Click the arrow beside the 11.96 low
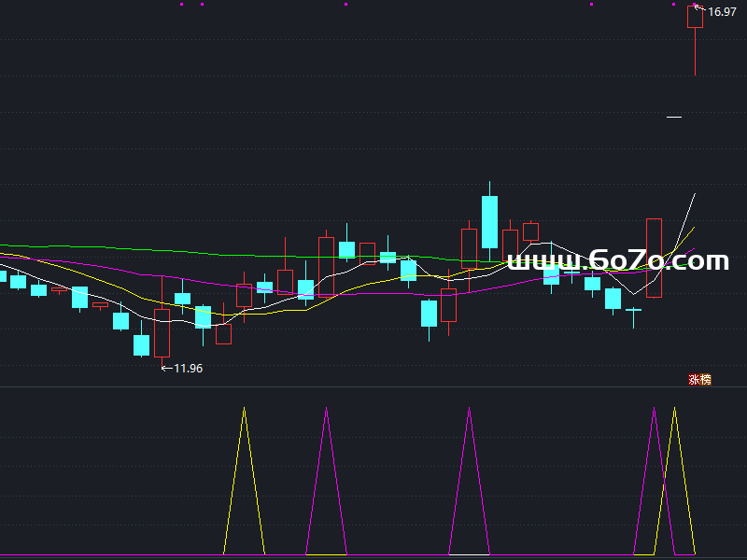Screen dimensions: 747x560 pos(167,369)
